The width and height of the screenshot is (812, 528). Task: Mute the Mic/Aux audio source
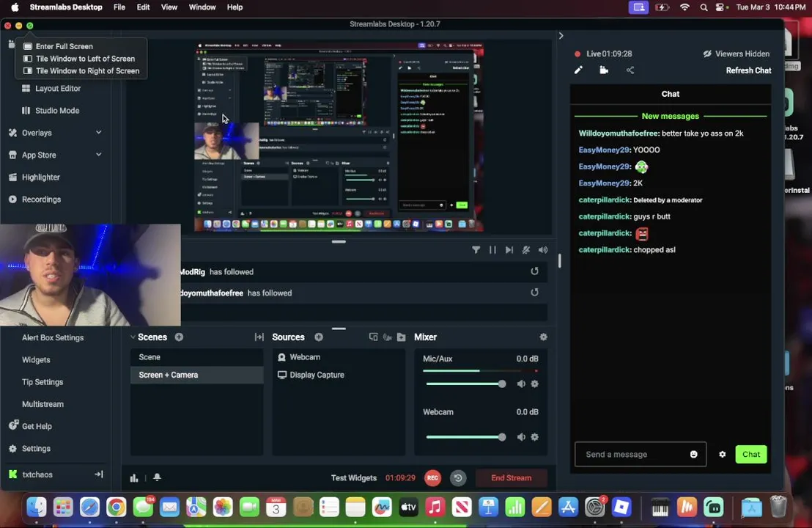521,384
